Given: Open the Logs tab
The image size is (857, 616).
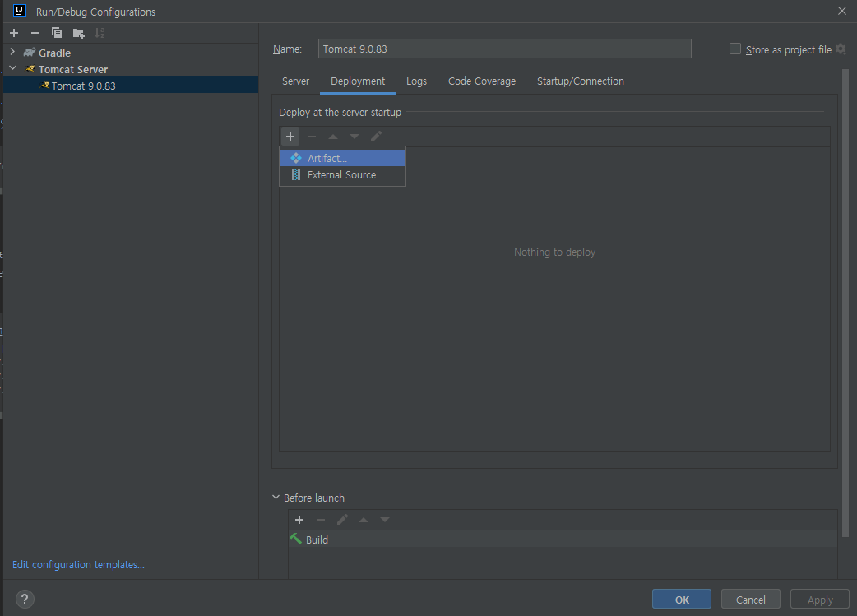Looking at the screenshot, I should tap(416, 81).
